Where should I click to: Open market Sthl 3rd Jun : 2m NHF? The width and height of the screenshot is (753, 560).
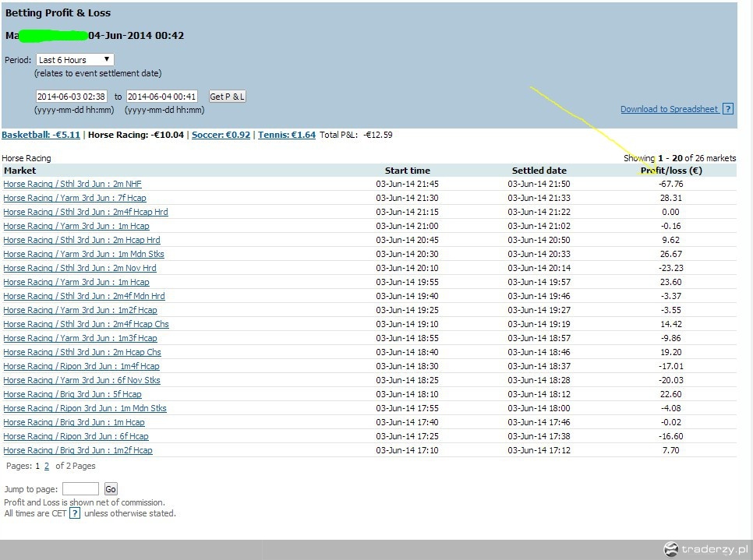(72, 184)
